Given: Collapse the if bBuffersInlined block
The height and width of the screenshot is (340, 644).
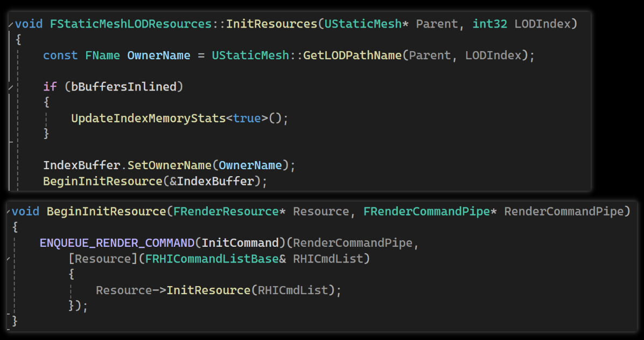Looking at the screenshot, I should 11,88.
